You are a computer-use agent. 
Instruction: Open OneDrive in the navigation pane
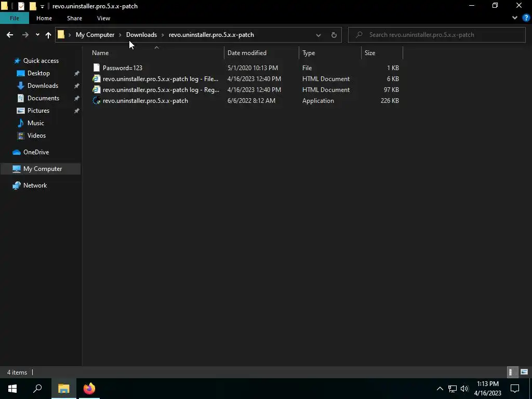click(36, 152)
